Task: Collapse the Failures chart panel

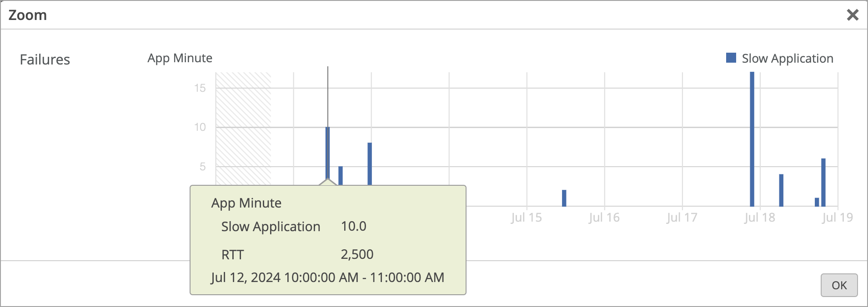Action: [x=45, y=59]
